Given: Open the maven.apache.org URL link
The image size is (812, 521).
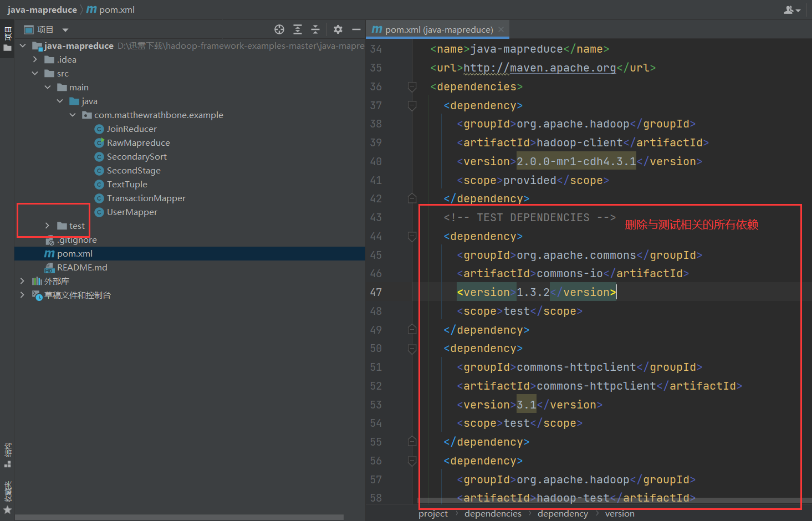Looking at the screenshot, I should pos(539,68).
